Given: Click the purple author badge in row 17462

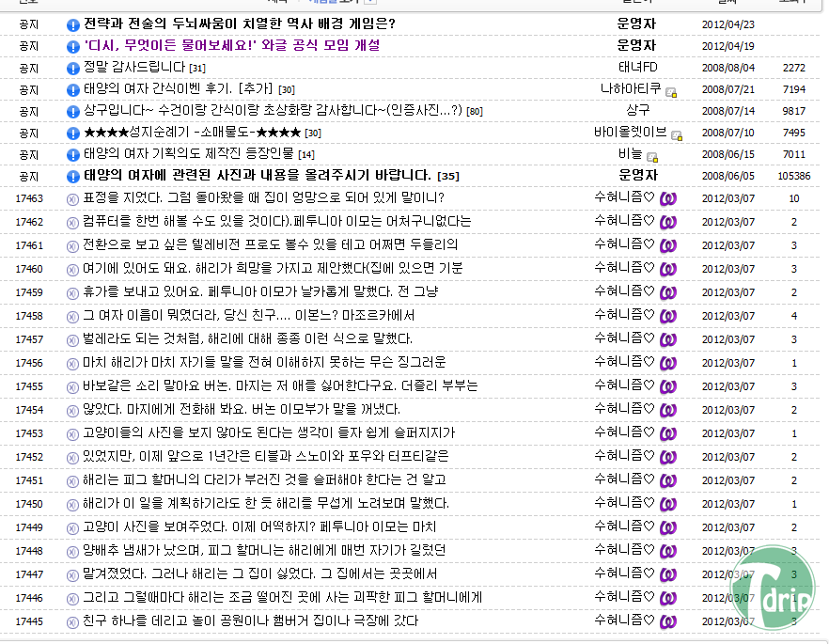Looking at the screenshot, I should tap(668, 222).
